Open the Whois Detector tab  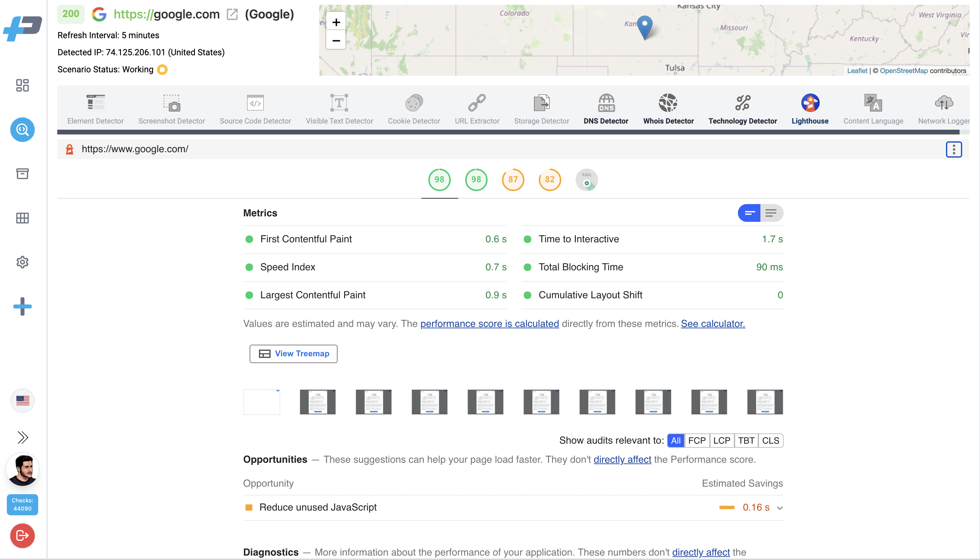668,110
